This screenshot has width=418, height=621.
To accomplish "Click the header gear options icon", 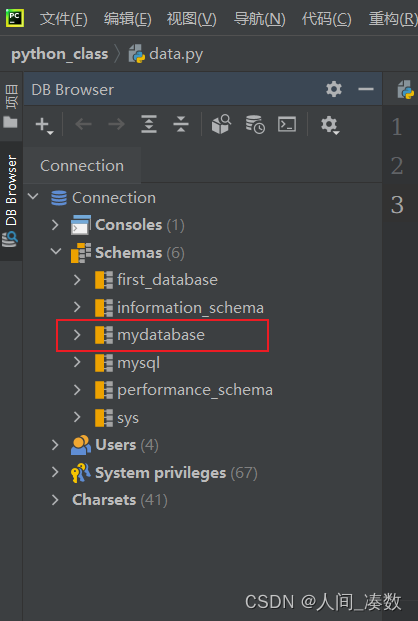I will [x=334, y=90].
